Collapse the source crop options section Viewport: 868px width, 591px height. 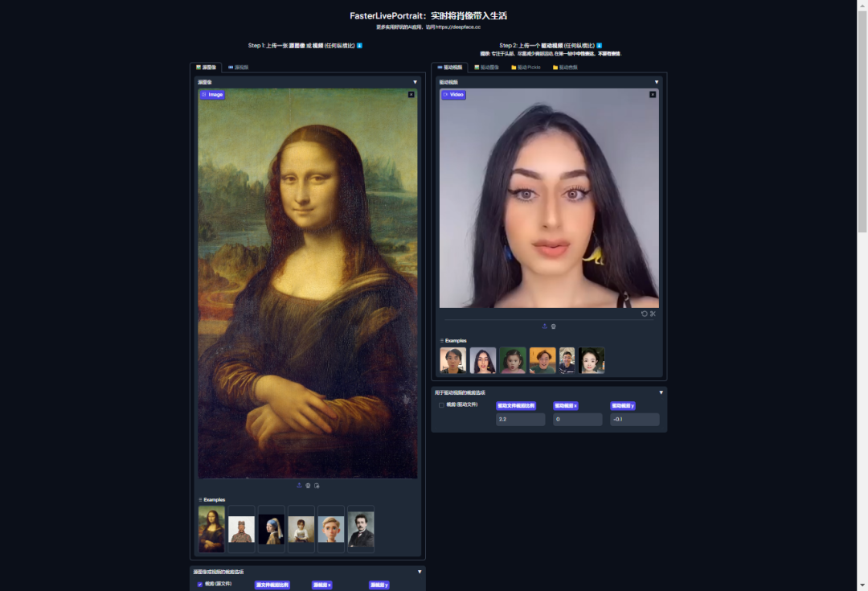[x=420, y=572]
